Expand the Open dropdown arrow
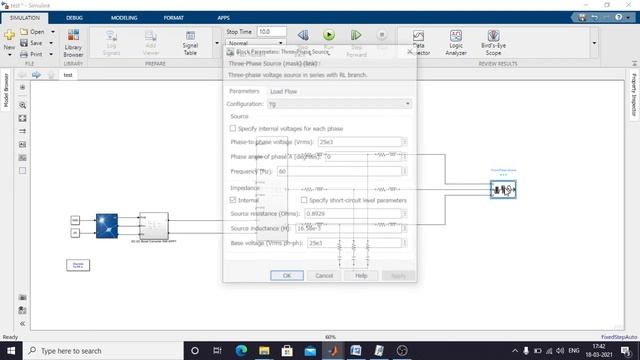Viewport: 640px width, 360px height. pyautogui.click(x=53, y=31)
